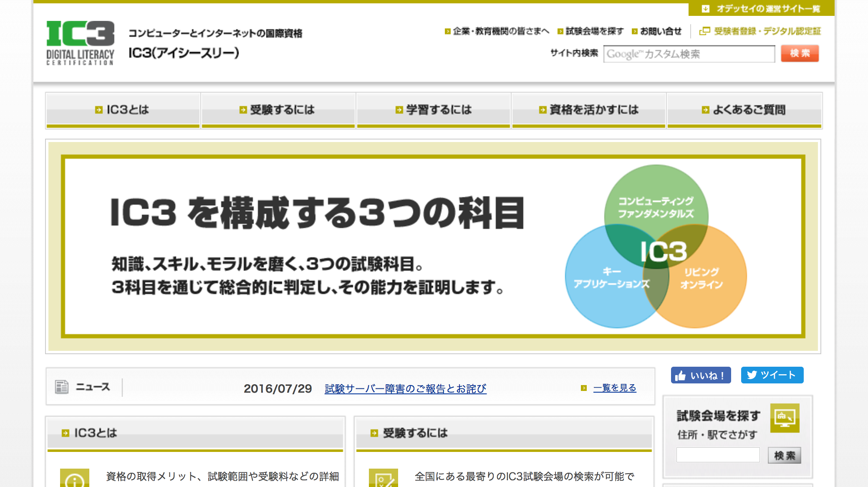Open 一覧を見る news list link
Image resolution: width=868 pixels, height=487 pixels.
click(615, 388)
